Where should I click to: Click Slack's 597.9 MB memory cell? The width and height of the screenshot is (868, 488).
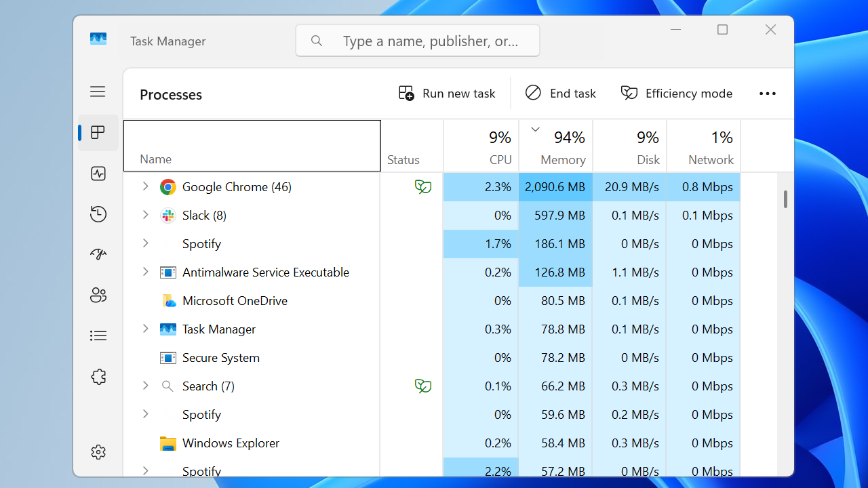pos(556,216)
